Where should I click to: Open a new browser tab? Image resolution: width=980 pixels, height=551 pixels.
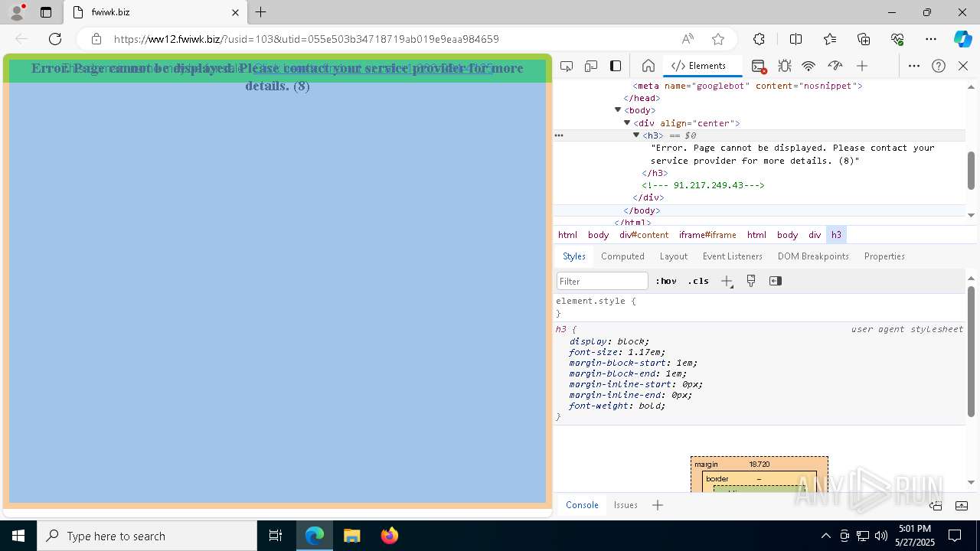point(260,12)
